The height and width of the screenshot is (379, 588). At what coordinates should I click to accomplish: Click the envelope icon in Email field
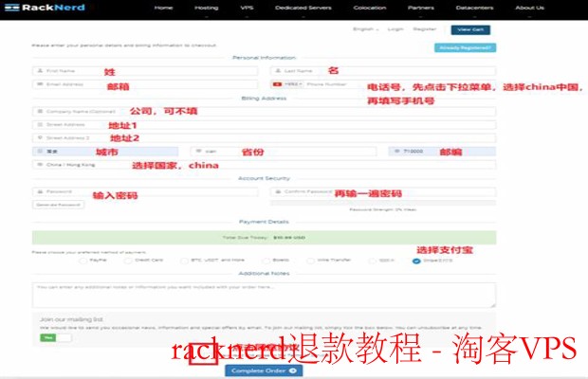[x=40, y=84]
